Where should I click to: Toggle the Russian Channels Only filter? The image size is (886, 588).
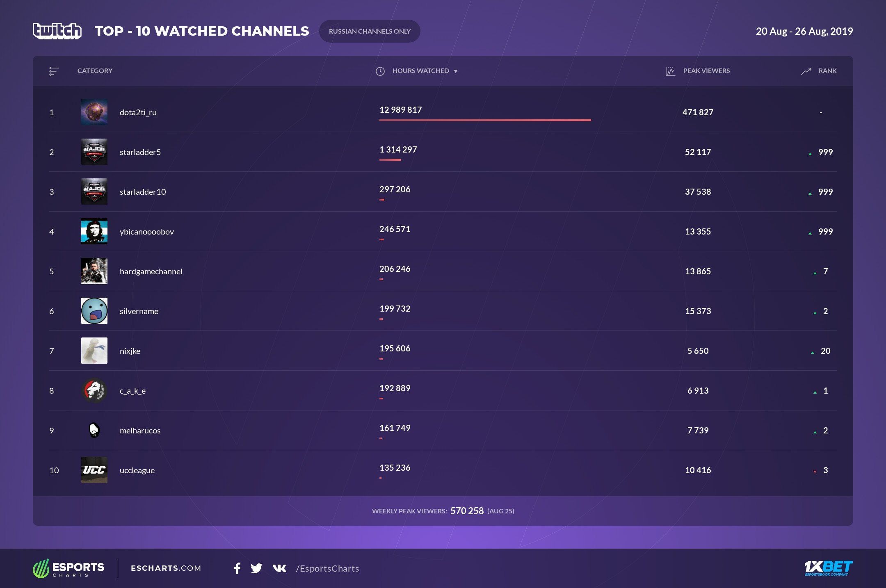click(370, 31)
